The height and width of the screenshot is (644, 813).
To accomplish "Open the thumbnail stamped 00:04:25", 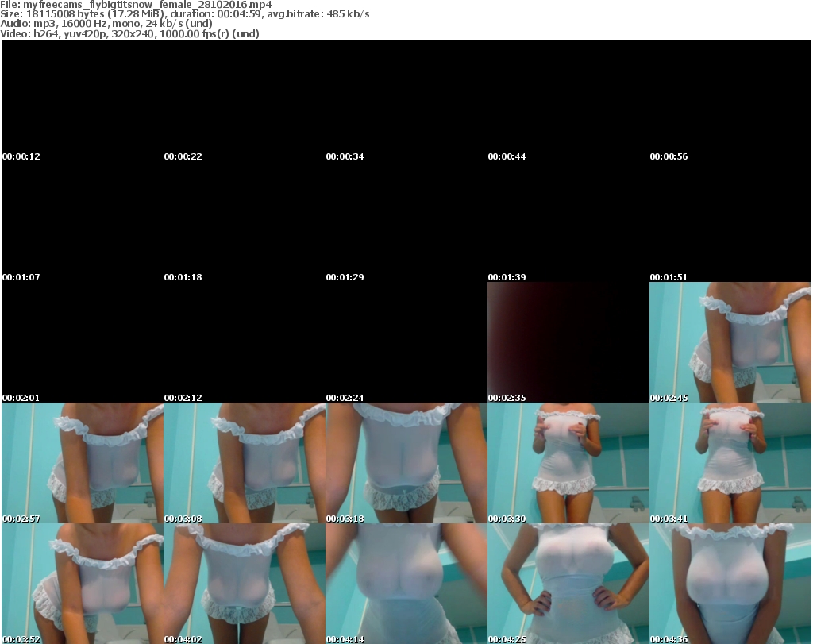I will [x=568, y=584].
